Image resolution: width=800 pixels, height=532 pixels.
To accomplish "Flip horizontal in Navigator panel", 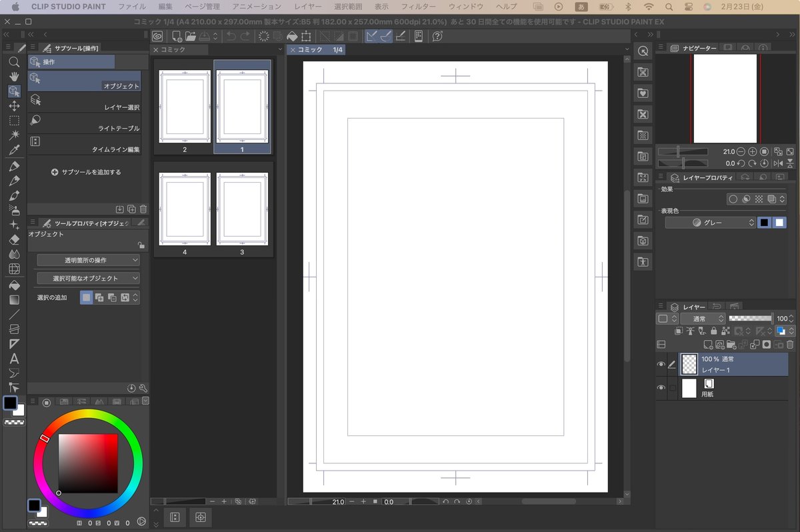I will pyautogui.click(x=778, y=163).
